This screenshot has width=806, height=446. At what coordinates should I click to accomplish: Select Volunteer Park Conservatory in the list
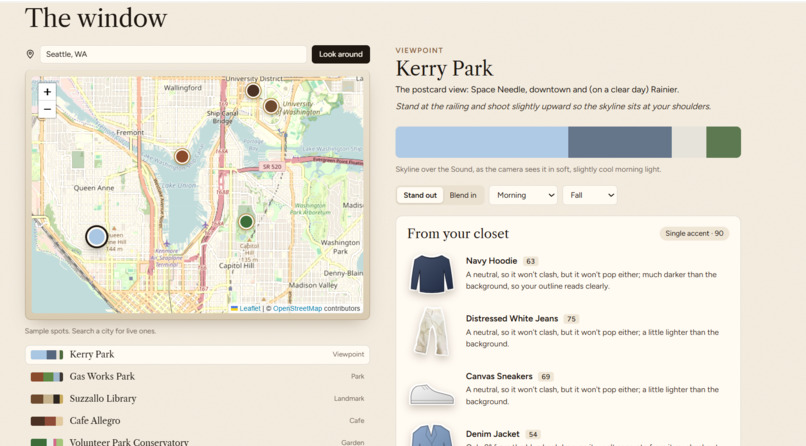(197, 441)
